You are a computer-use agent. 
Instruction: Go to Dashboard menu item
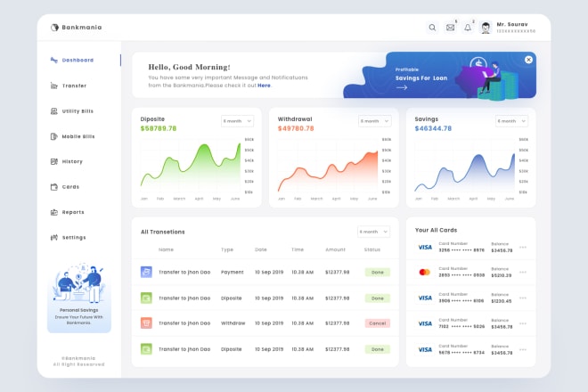click(78, 60)
